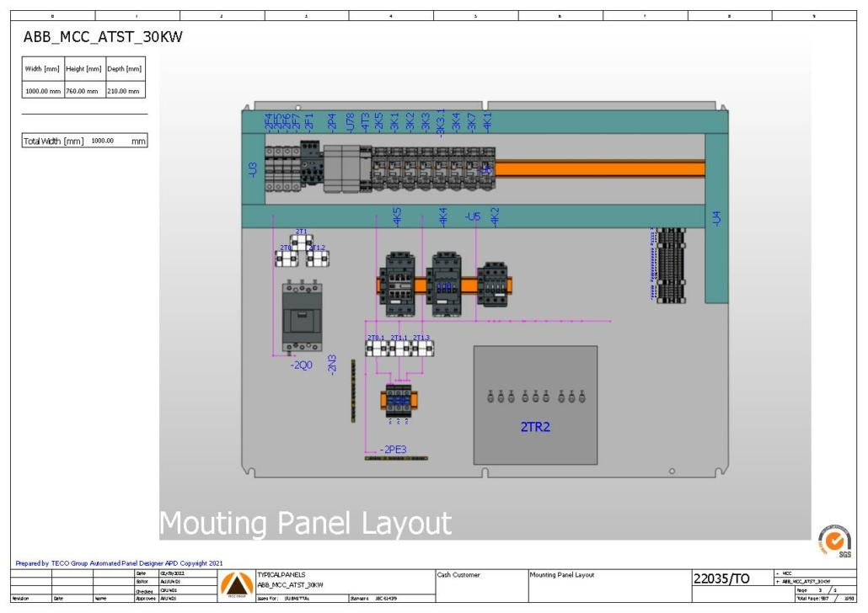
Task: Click contactor -4K4
Action: point(444,283)
